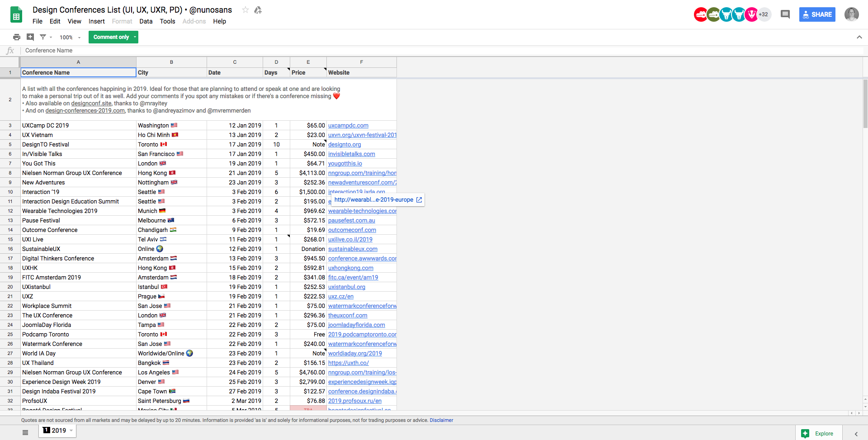Print the spreadsheet
The image size is (868, 440).
[x=17, y=37]
